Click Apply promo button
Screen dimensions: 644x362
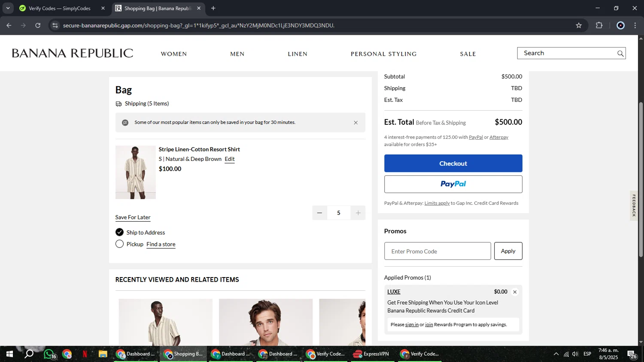click(508, 251)
